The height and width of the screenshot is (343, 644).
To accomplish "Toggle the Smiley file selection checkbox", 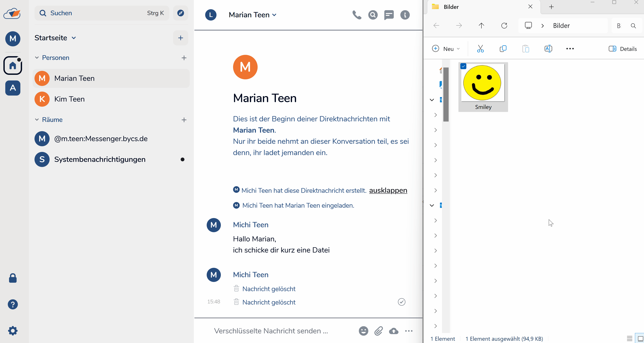I will tap(463, 66).
